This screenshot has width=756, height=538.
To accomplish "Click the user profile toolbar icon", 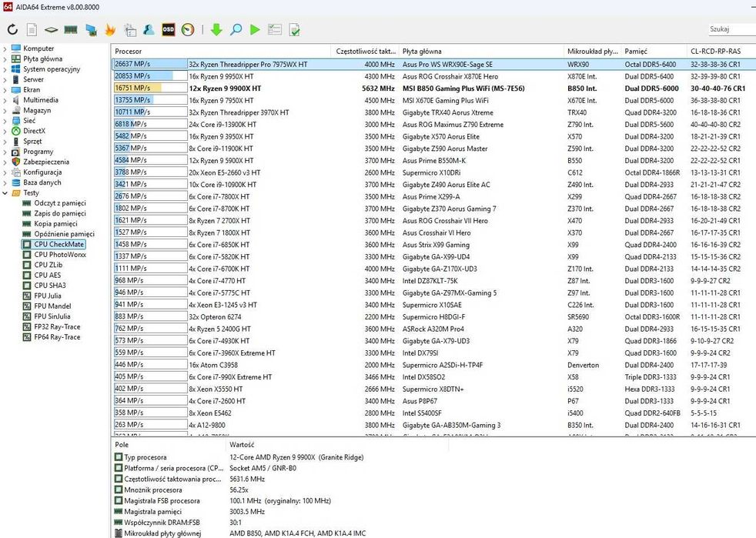I will tap(149, 30).
